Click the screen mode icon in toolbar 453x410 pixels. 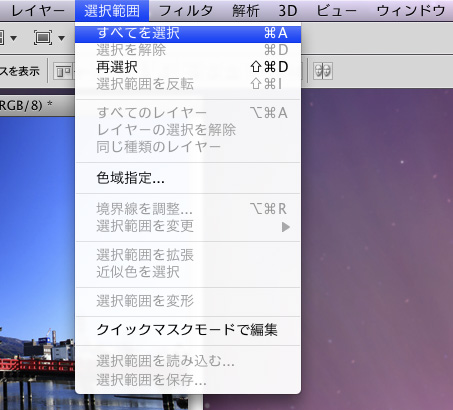tap(43, 38)
